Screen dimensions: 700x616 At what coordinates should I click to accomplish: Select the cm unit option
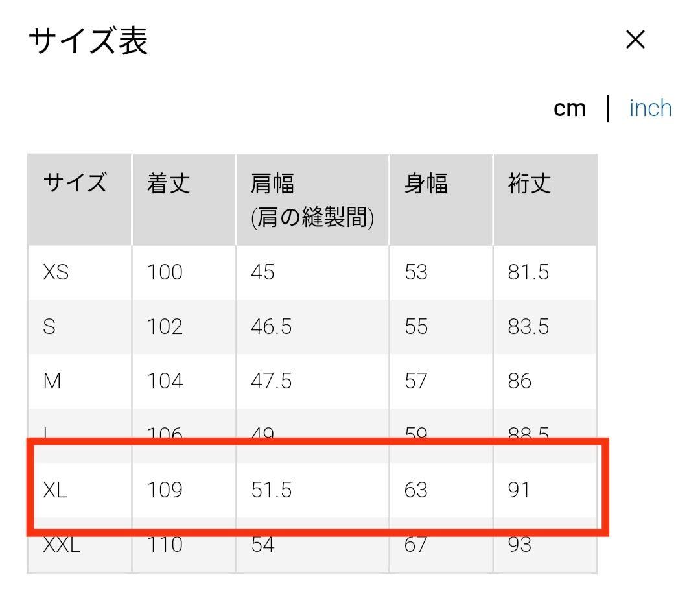570,108
